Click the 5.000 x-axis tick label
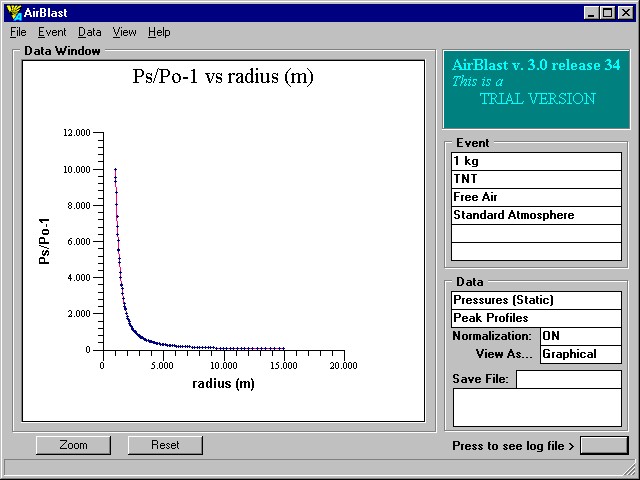640x480 pixels. click(x=162, y=365)
